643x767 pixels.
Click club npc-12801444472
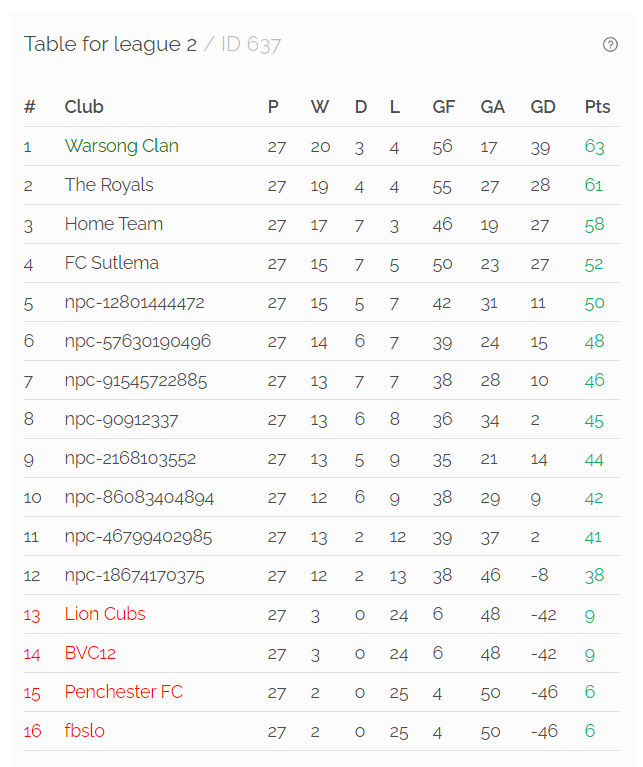134,302
